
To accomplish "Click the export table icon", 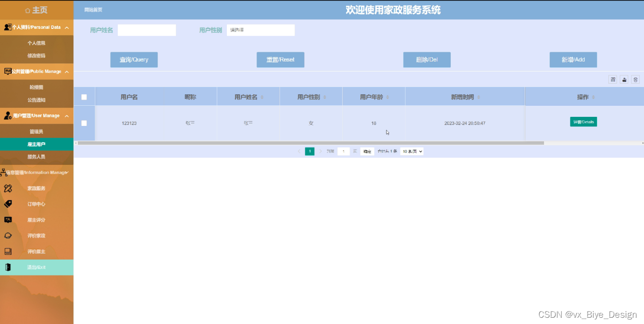I will tap(624, 79).
